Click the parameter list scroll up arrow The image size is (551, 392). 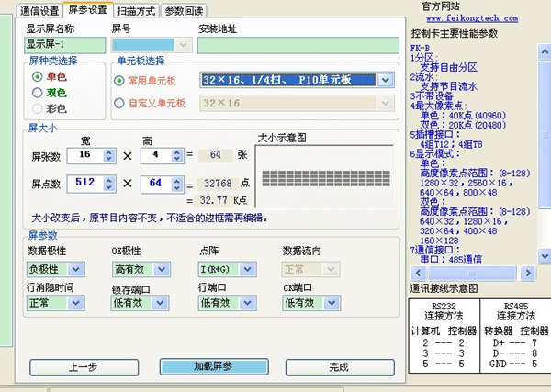coord(545,52)
